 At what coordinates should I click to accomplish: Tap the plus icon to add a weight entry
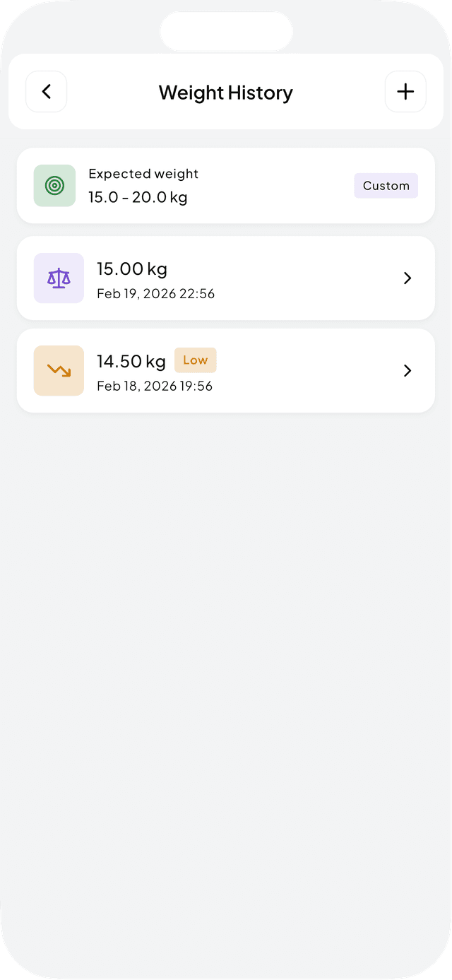[405, 91]
